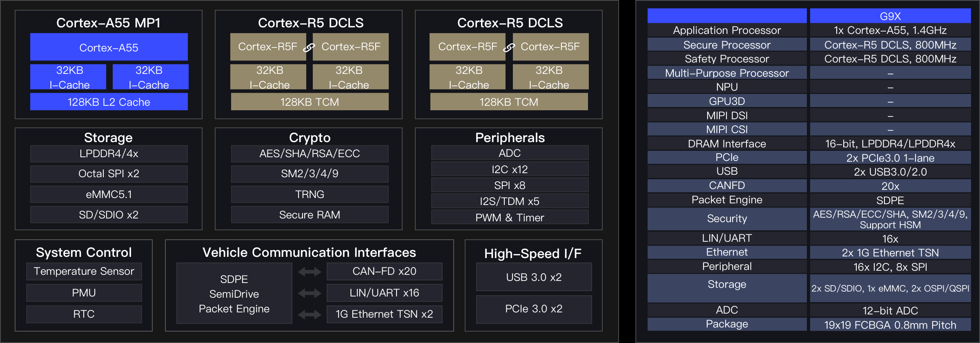Click the double arrow beside LIN/UART x16

coord(309,293)
